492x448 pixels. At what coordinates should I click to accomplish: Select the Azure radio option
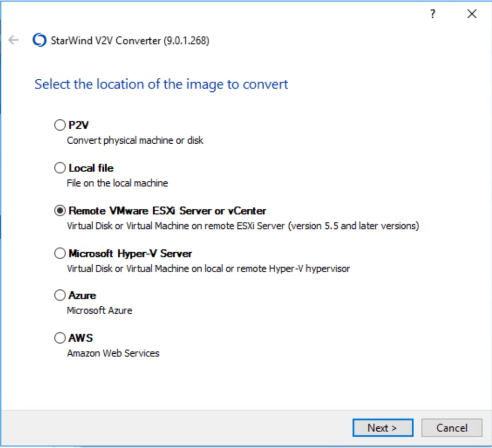pyautogui.click(x=60, y=295)
